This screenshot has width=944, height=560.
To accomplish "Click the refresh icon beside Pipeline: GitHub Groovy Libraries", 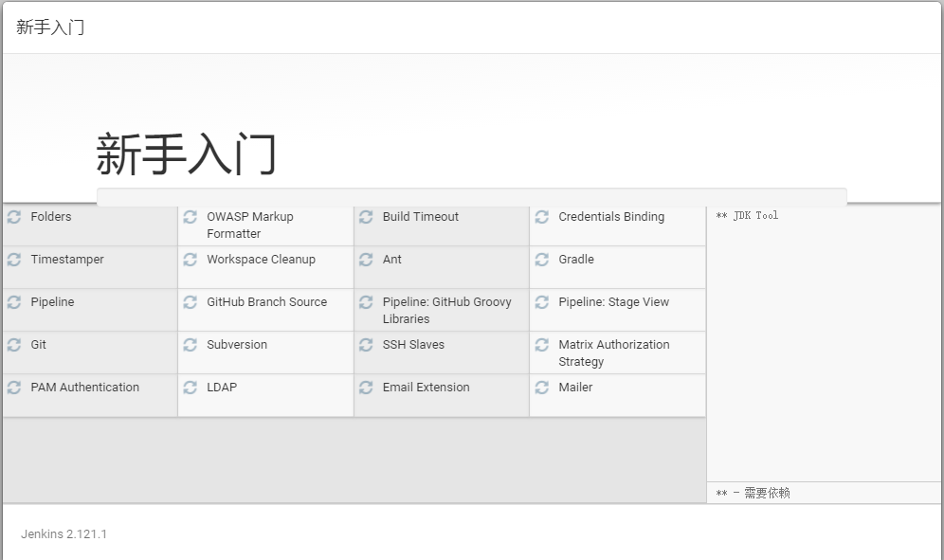I will 366,302.
